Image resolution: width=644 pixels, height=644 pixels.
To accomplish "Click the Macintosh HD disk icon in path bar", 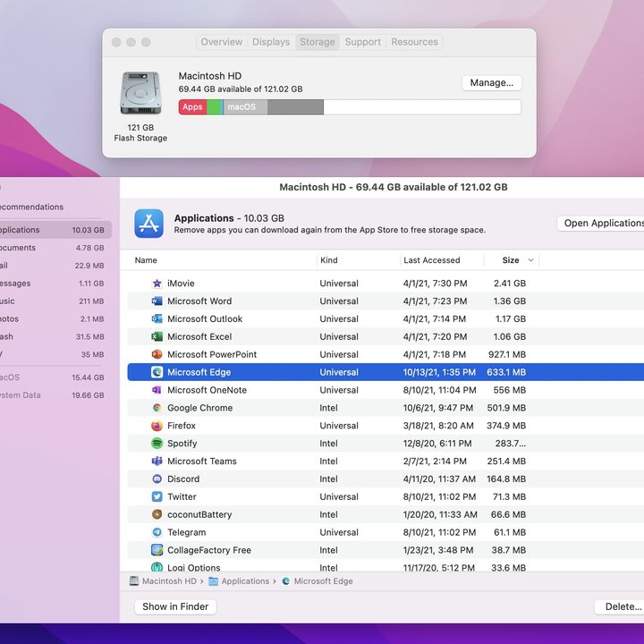I will [134, 580].
